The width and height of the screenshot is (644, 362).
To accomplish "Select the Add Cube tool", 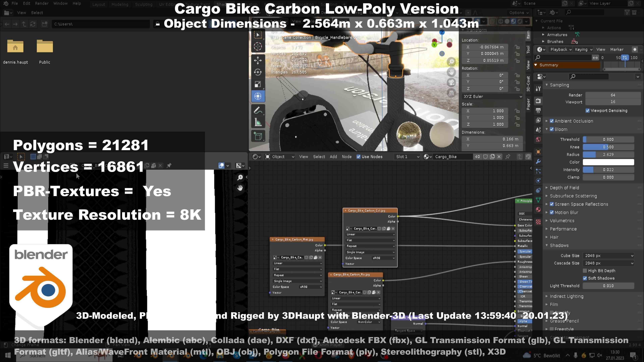I will 258,136.
